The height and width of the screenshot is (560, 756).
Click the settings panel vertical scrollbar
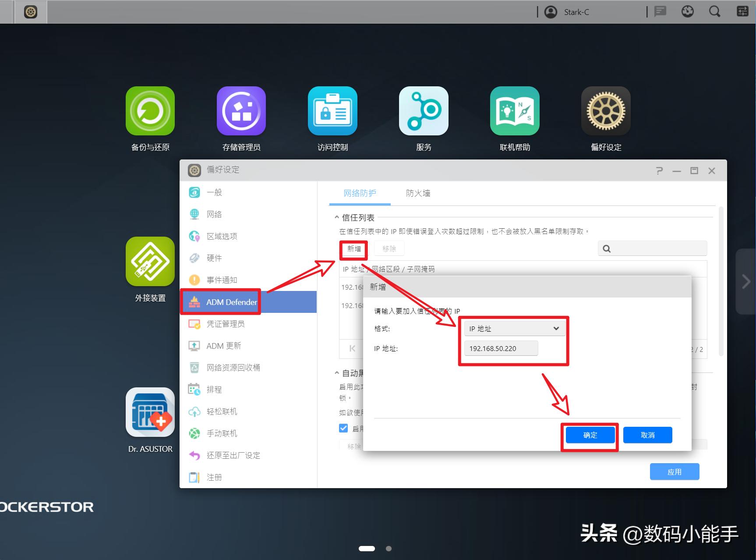pos(721,281)
